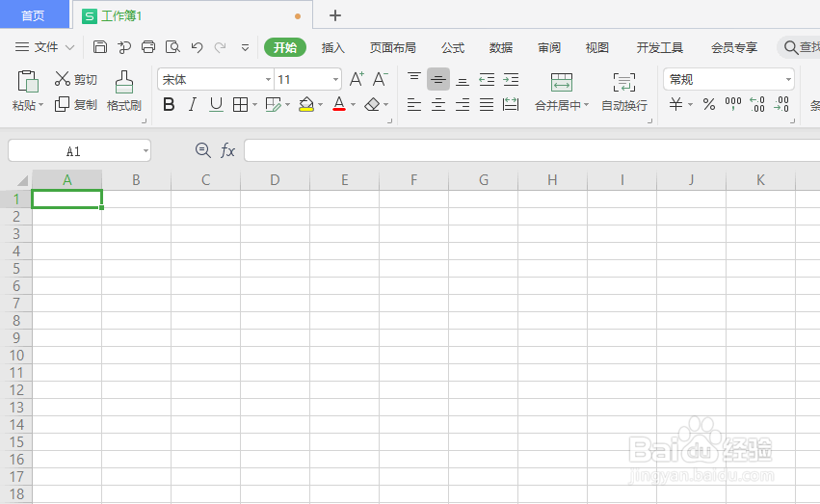Open number format dropdown 常规
The height and width of the screenshot is (504, 820).
pos(788,79)
